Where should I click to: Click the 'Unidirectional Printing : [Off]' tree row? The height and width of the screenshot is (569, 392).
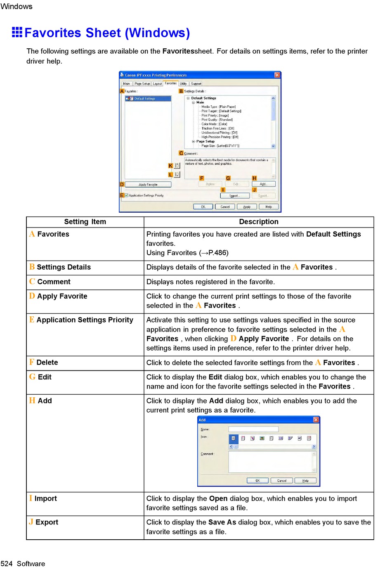pyautogui.click(x=220, y=133)
